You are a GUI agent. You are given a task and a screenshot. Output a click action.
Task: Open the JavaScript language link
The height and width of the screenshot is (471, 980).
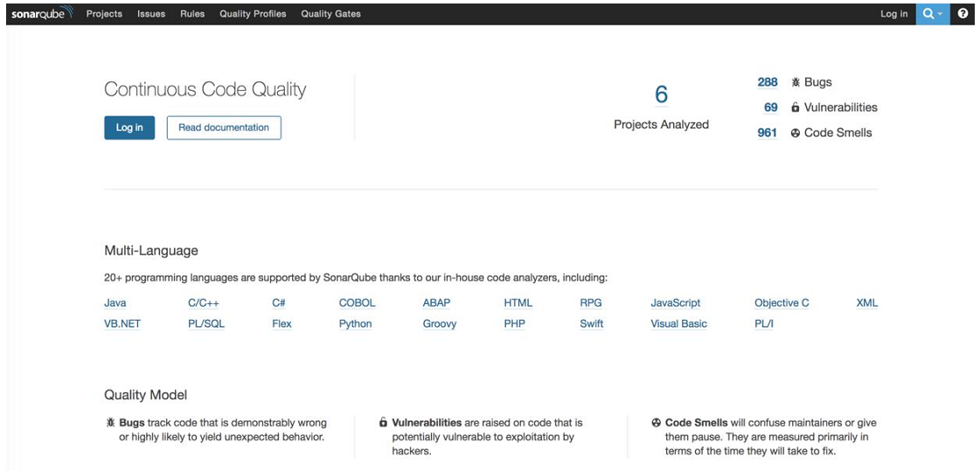tap(676, 303)
